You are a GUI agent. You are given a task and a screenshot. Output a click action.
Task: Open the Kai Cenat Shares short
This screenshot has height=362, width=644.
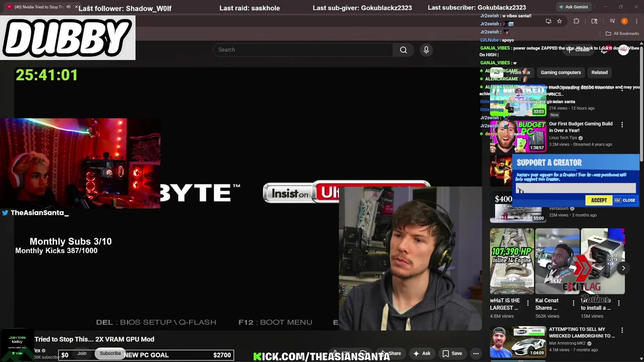pos(557,261)
